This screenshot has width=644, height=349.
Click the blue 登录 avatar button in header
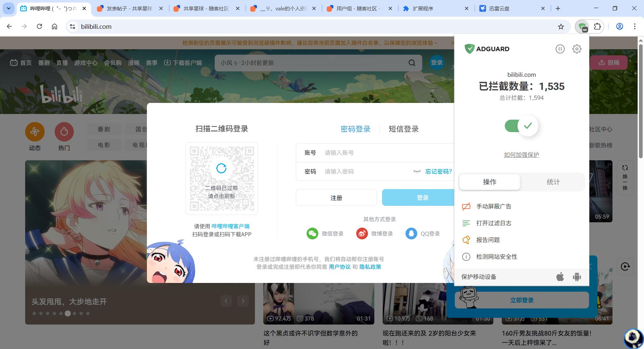pos(437,63)
